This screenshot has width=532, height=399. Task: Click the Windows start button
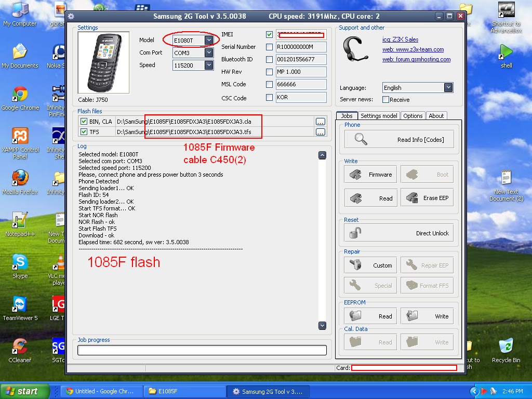[x=24, y=391]
